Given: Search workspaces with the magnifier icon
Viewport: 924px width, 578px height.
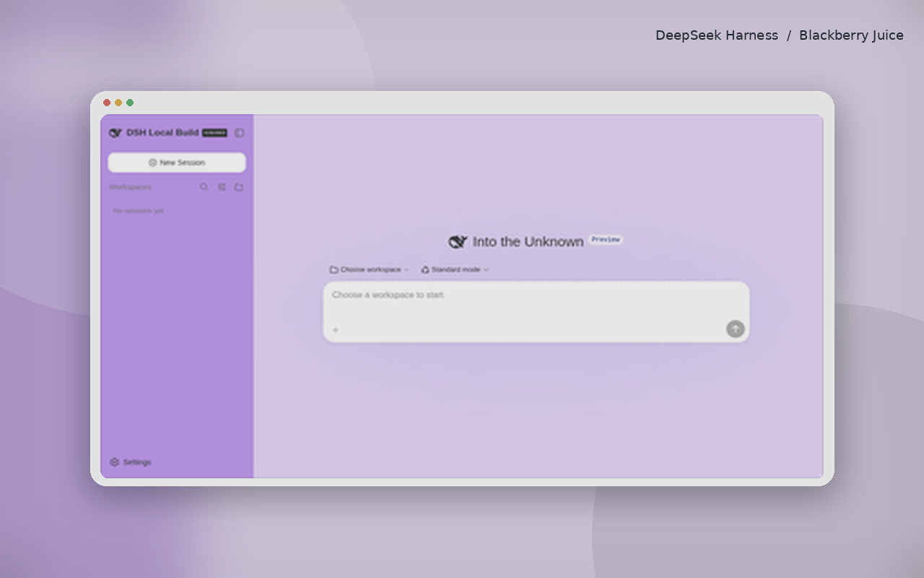Looking at the screenshot, I should (x=204, y=187).
